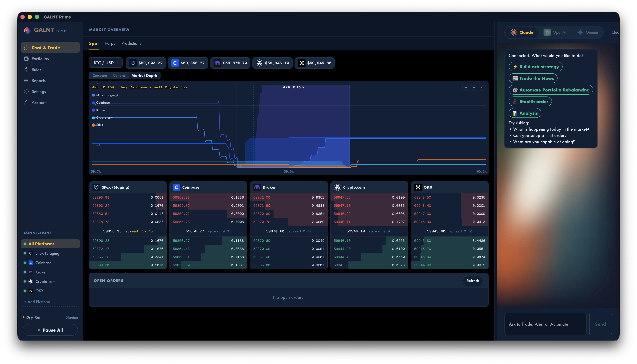This screenshot has width=637, height=364.
Task: Click the Account person icon in the sidebar
Action: 26,102
